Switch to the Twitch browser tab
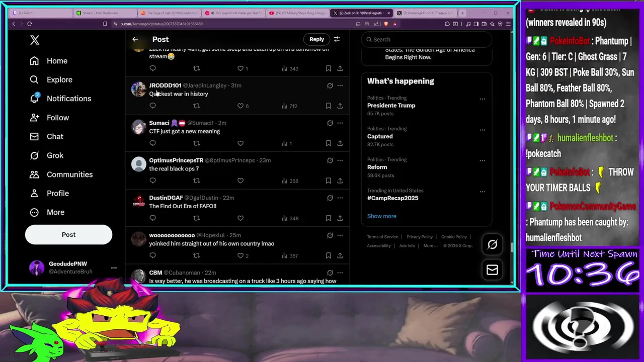Screen dimensions: 644x362 click(x=40, y=13)
